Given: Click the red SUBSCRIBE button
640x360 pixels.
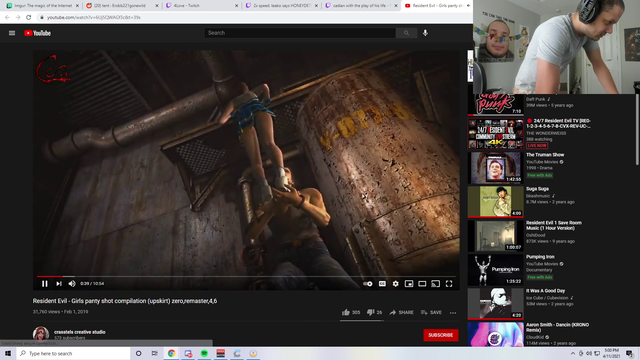Looking at the screenshot, I should (440, 335).
